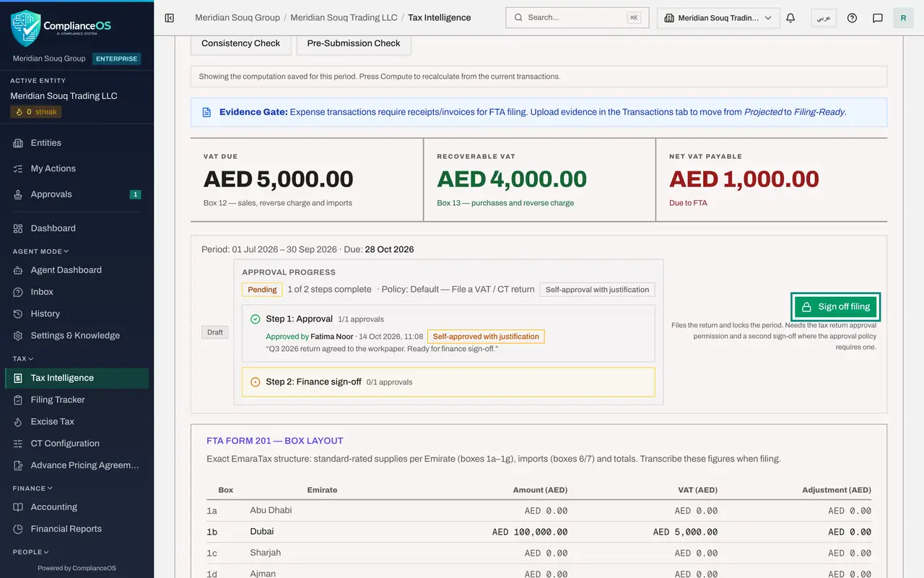Click the Filing Tracker calendar icon
The image size is (924, 578).
[18, 400]
